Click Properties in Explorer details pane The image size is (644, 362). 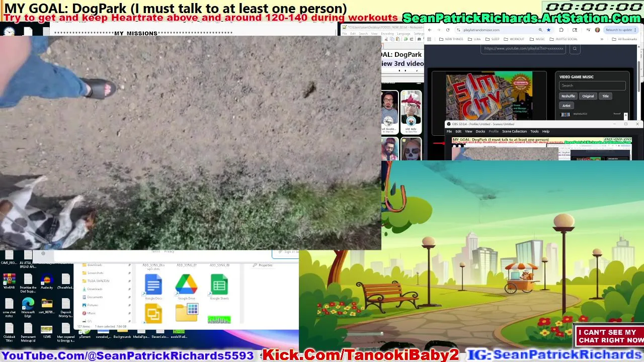coord(262,265)
